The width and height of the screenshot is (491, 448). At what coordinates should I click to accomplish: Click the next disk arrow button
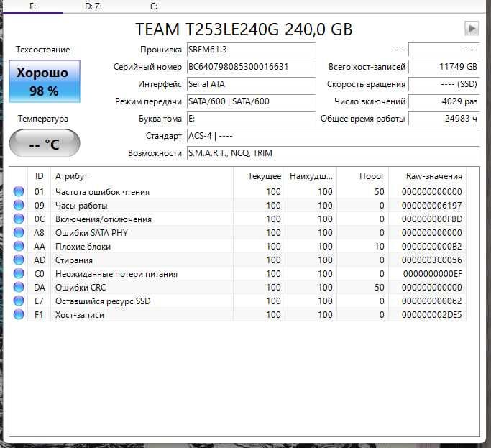(x=472, y=29)
